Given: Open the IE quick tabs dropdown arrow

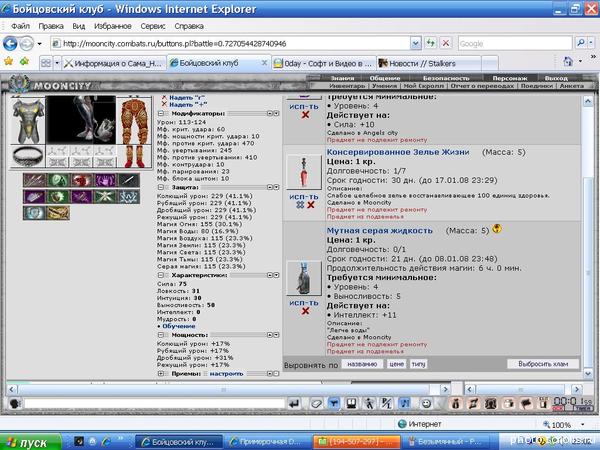Looking at the screenshot, I should [57, 63].
